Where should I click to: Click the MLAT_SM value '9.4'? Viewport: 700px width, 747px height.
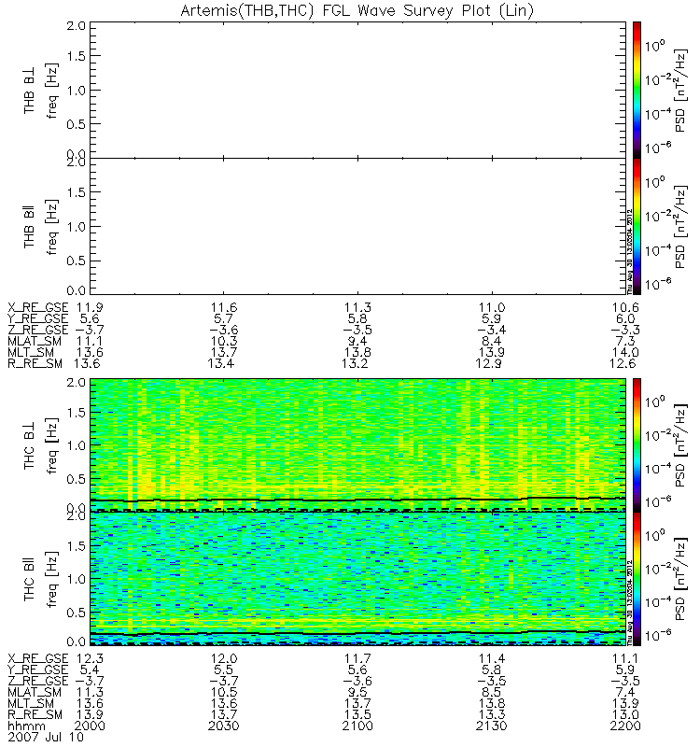coord(357,341)
